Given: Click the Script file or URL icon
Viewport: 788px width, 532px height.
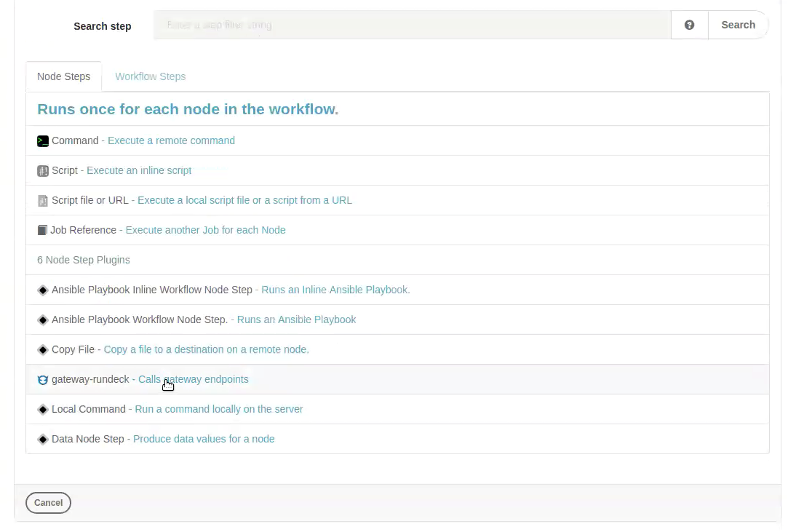Looking at the screenshot, I should [43, 201].
